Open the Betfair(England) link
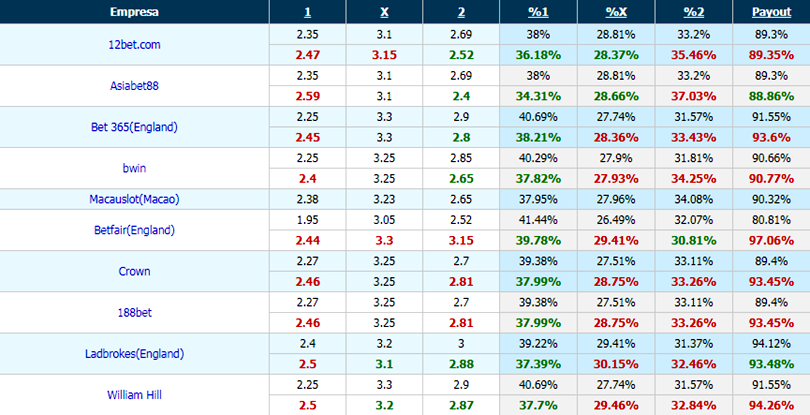This screenshot has height=415, width=810. click(x=134, y=230)
